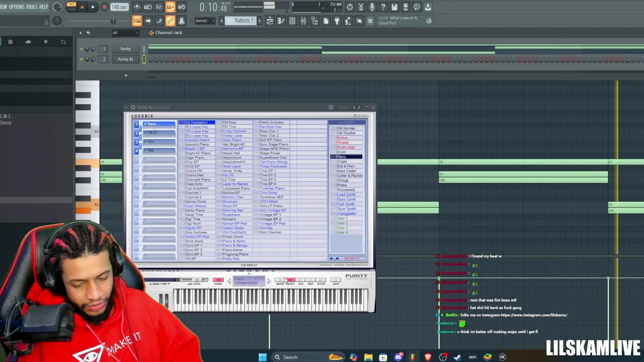Open the channel rack view icon
This screenshot has height=362, width=644.
[292, 21]
